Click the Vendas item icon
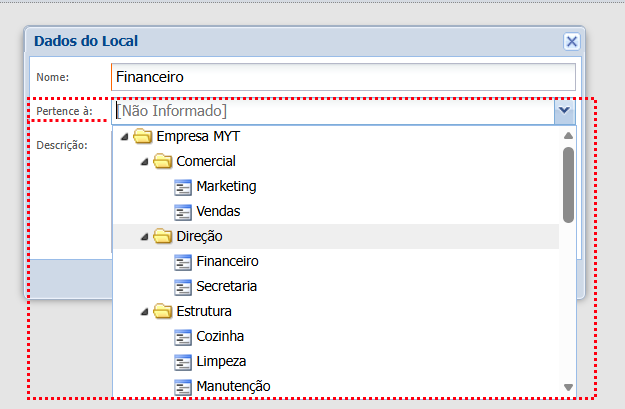 point(183,211)
